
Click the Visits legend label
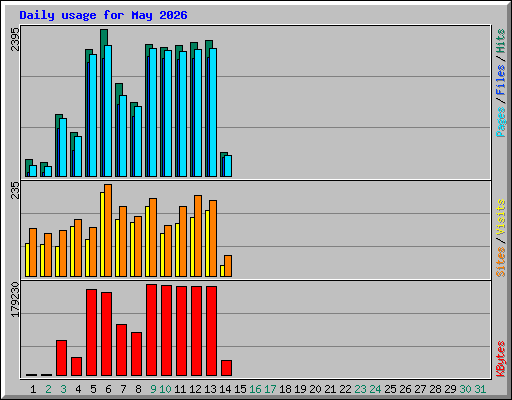click(x=501, y=217)
